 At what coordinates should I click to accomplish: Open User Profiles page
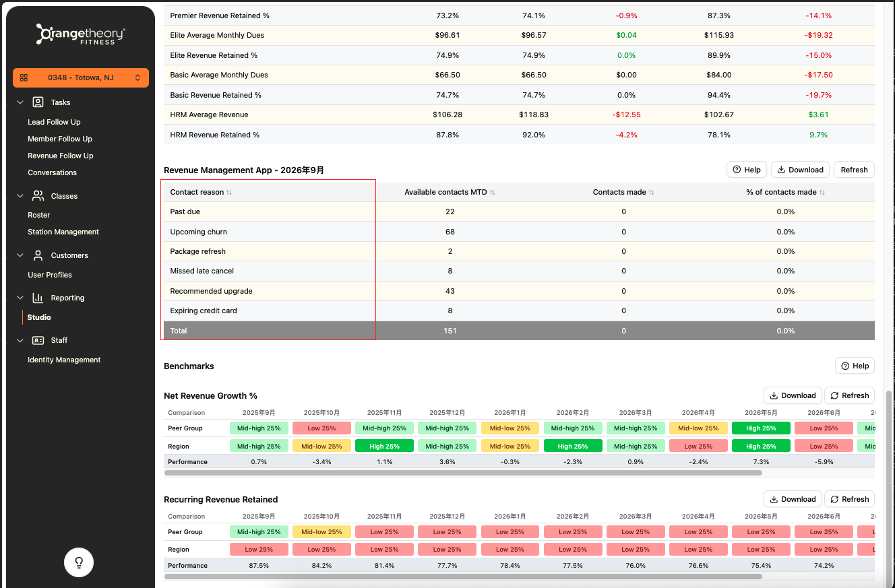pyautogui.click(x=50, y=275)
